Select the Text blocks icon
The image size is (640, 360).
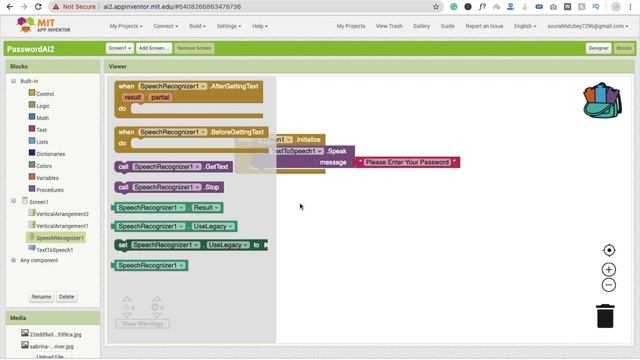pos(32,129)
